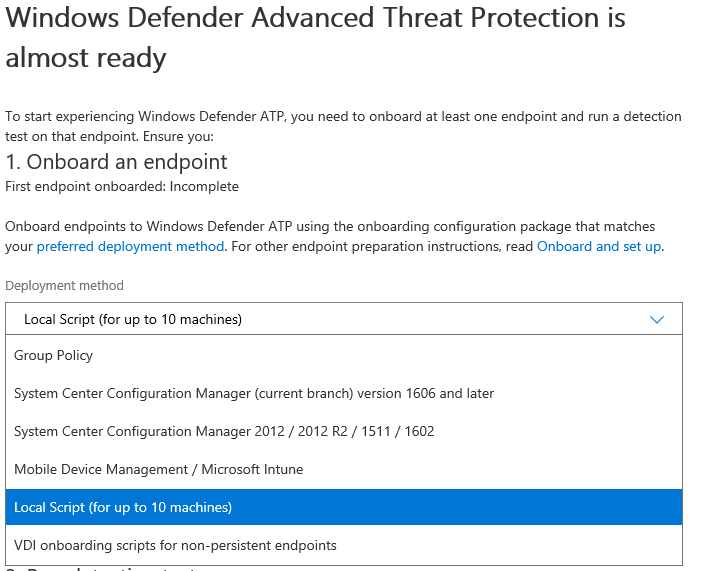Choose the highlighted Local Script list option
Viewport: 706px width, 571px height.
(x=123, y=508)
